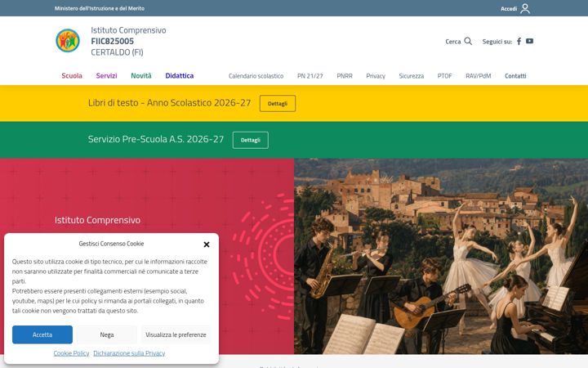
Task: Open the PTOF page
Action: point(444,76)
